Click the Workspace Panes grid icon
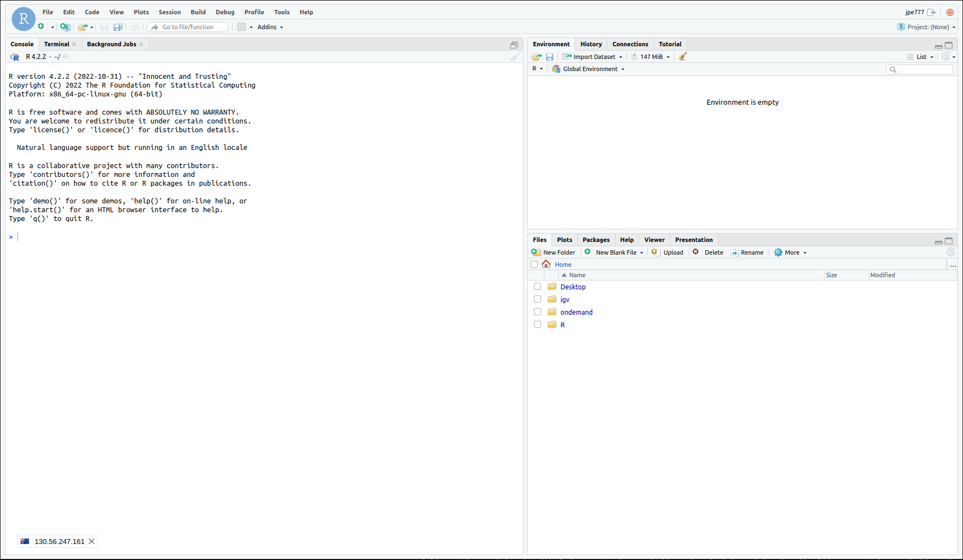The width and height of the screenshot is (963, 560). point(242,27)
